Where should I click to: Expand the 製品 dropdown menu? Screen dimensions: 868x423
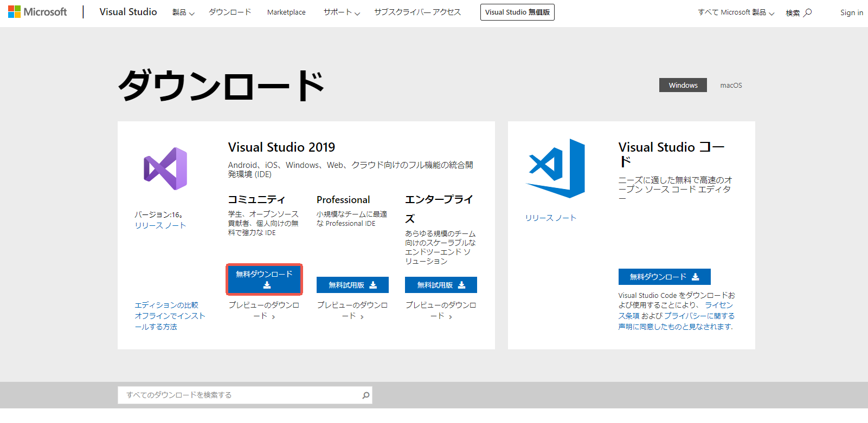183,12
